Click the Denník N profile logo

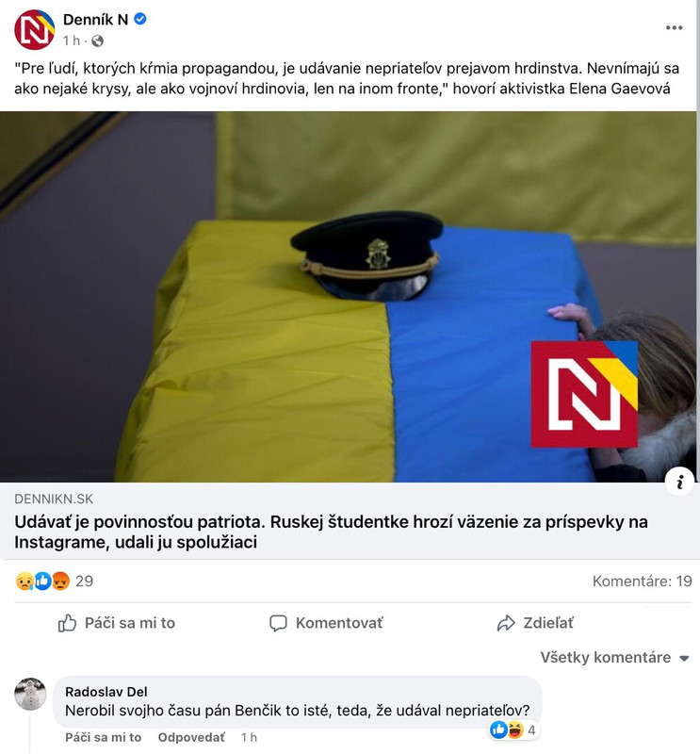[34, 30]
